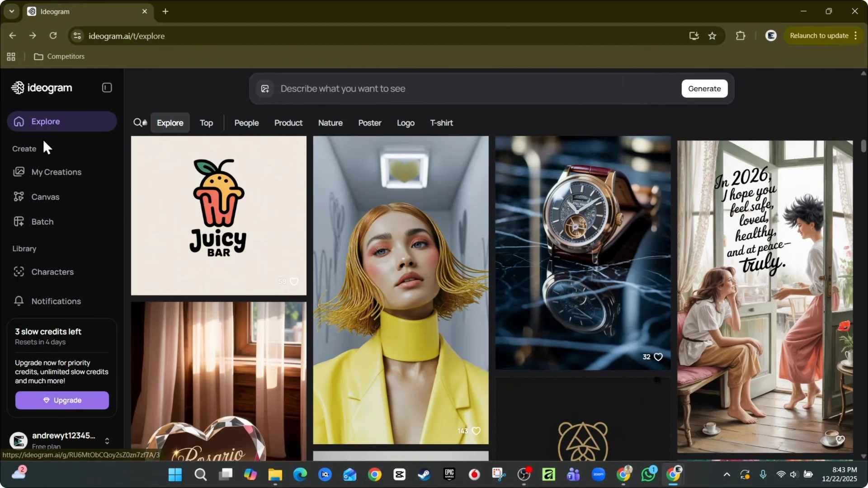Open Batch generation

point(42,221)
